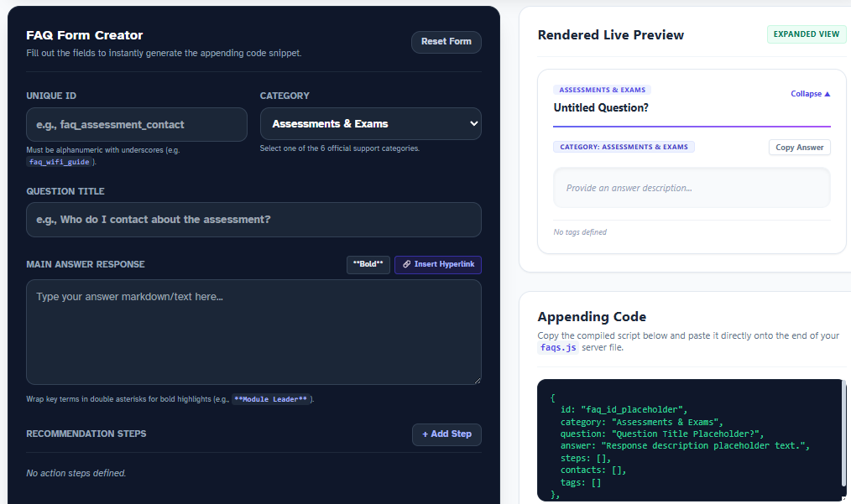Screen dimensions: 851x504
Task: Click the question line in appending code
Action: tap(662, 434)
